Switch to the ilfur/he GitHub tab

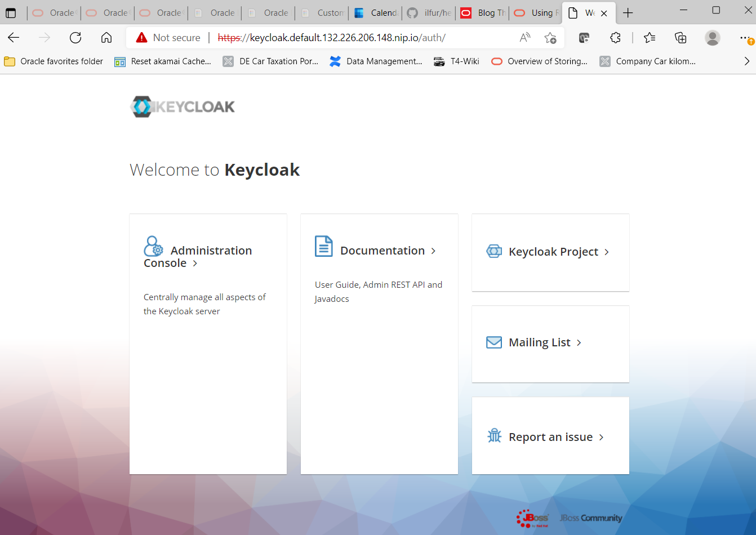[429, 12]
